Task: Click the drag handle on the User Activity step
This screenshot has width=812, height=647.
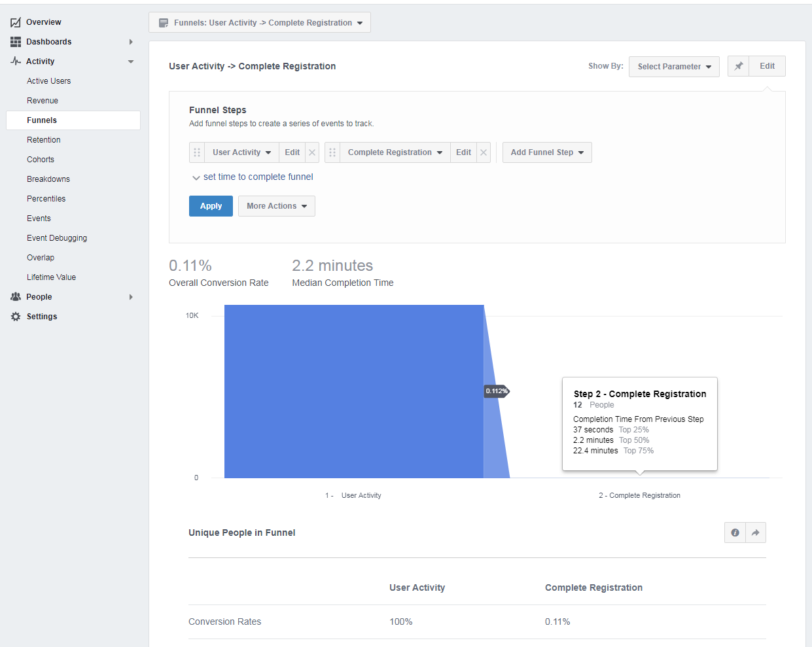Action: [197, 152]
